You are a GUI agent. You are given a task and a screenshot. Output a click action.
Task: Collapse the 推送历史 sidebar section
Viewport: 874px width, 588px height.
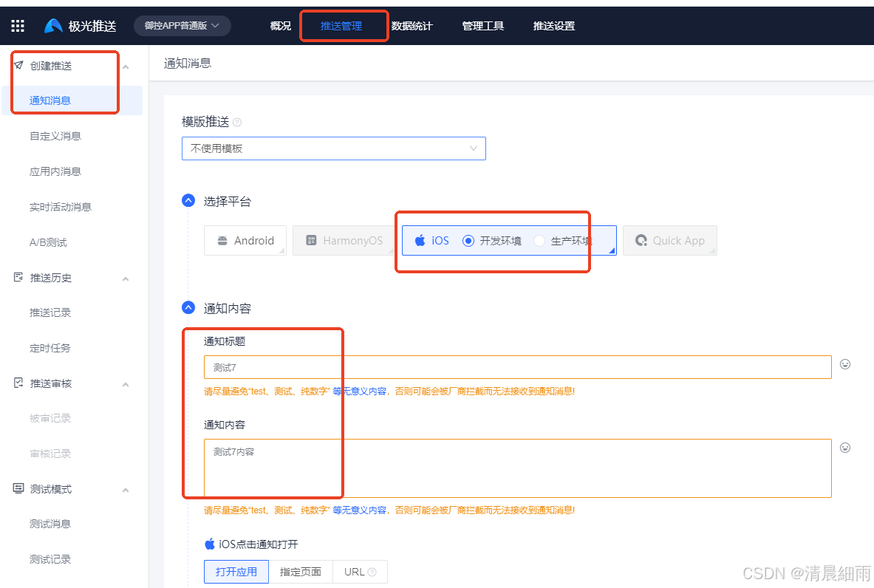click(x=126, y=278)
